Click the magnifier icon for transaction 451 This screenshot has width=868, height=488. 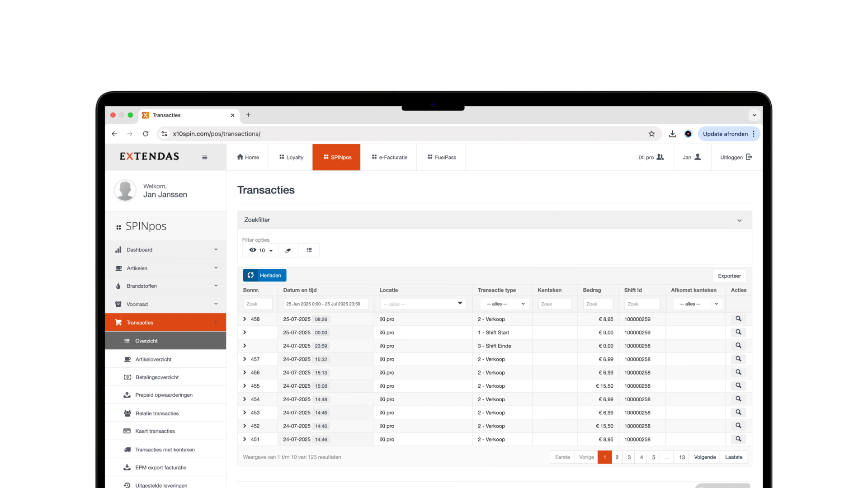(738, 439)
